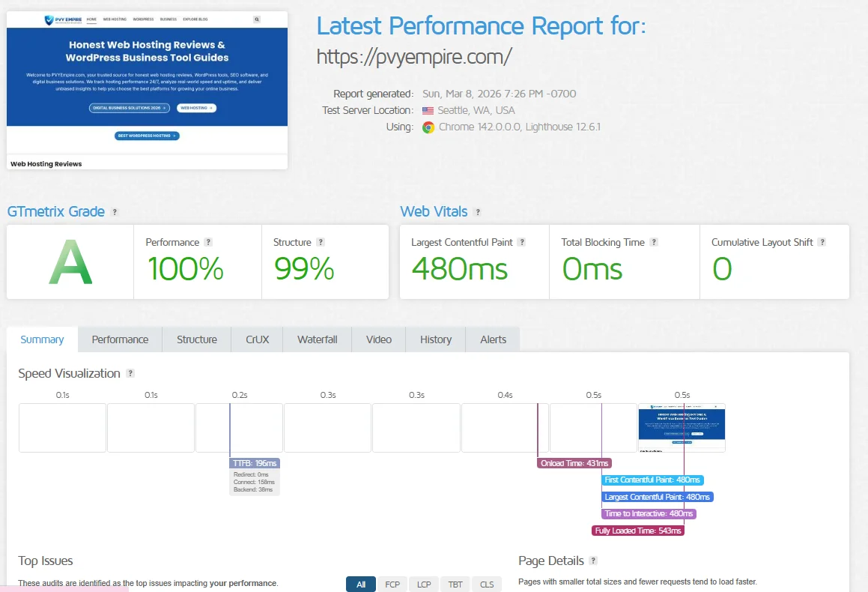Toggle the CLS issues filter
Viewport: 868px width, 592px height.
pos(486,584)
